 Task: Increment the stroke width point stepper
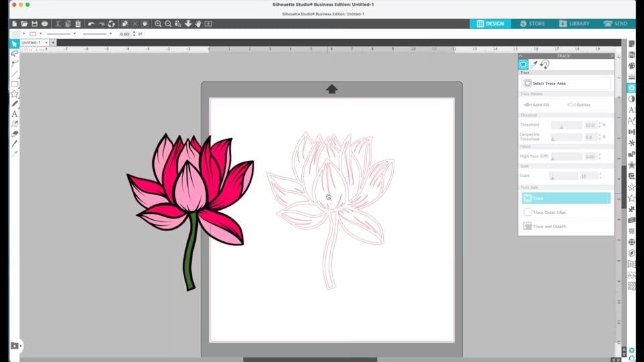click(x=134, y=32)
